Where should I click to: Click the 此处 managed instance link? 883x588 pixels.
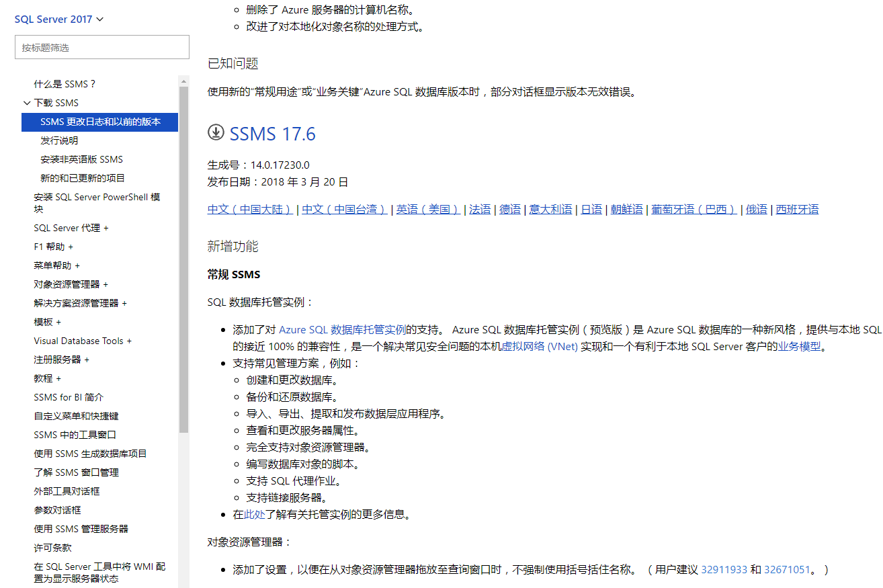coord(255,514)
